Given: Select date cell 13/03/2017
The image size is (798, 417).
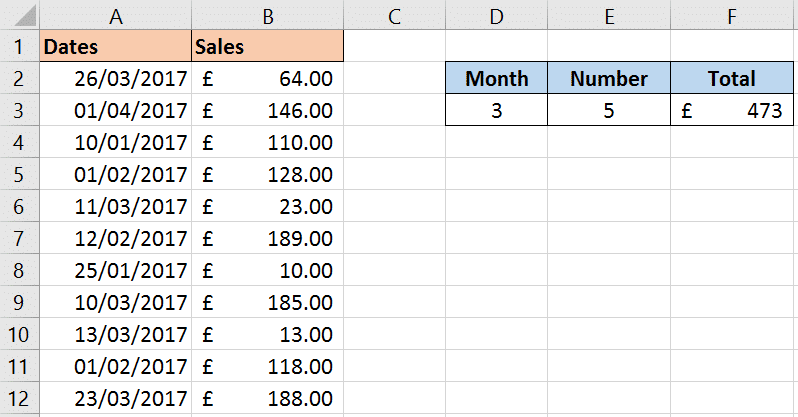Looking at the screenshot, I should click(116, 335).
